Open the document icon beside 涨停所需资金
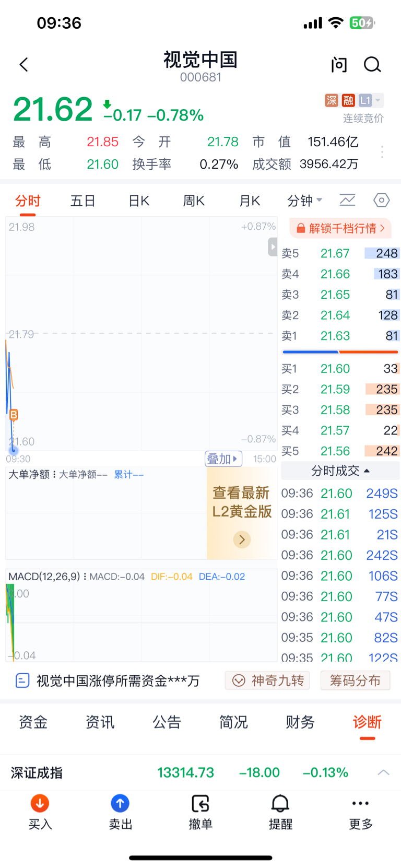Image resolution: width=401 pixels, height=868 pixels. 22,681
